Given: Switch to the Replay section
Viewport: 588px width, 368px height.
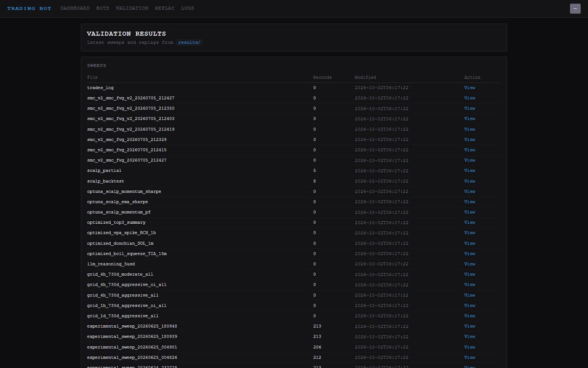Looking at the screenshot, I should point(165,8).
